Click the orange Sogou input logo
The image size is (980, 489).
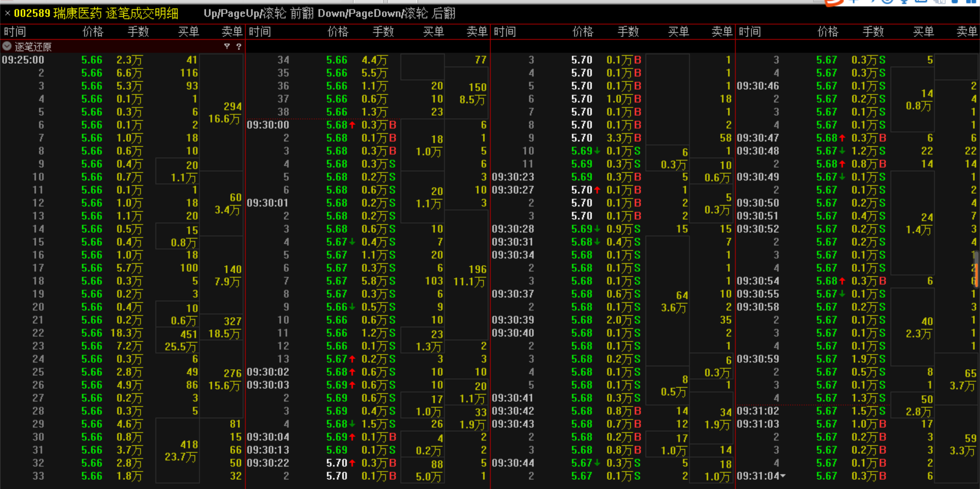pos(834,3)
